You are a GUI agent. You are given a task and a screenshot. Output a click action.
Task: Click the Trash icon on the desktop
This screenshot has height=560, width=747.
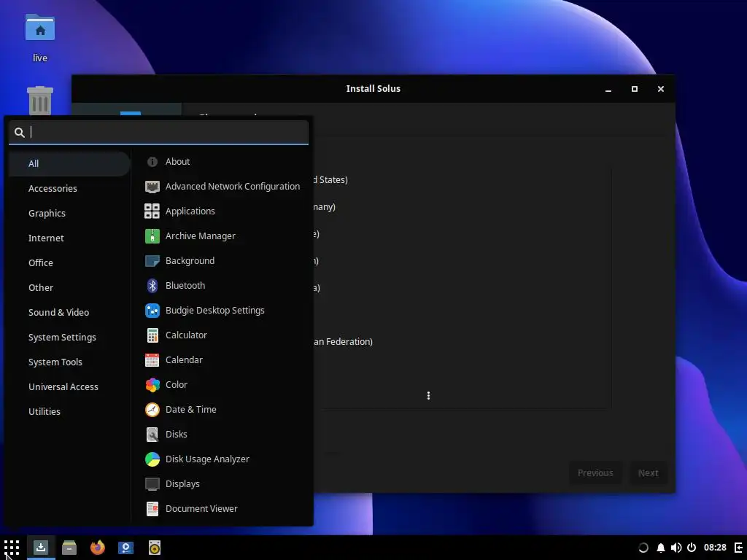[x=40, y=101]
